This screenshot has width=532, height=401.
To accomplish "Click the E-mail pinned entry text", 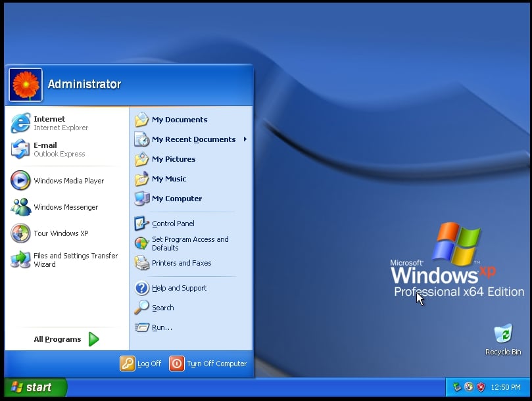I will [45, 145].
